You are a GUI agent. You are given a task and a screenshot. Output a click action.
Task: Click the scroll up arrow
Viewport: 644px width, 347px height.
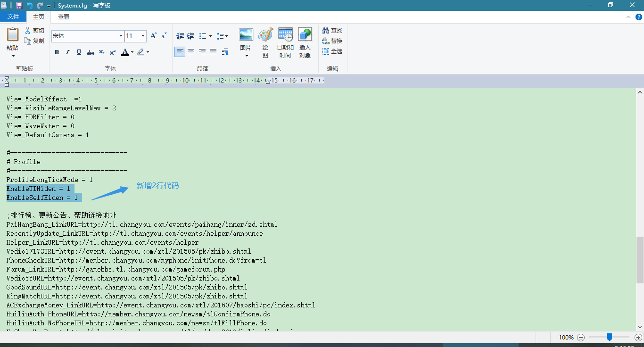tap(640, 91)
